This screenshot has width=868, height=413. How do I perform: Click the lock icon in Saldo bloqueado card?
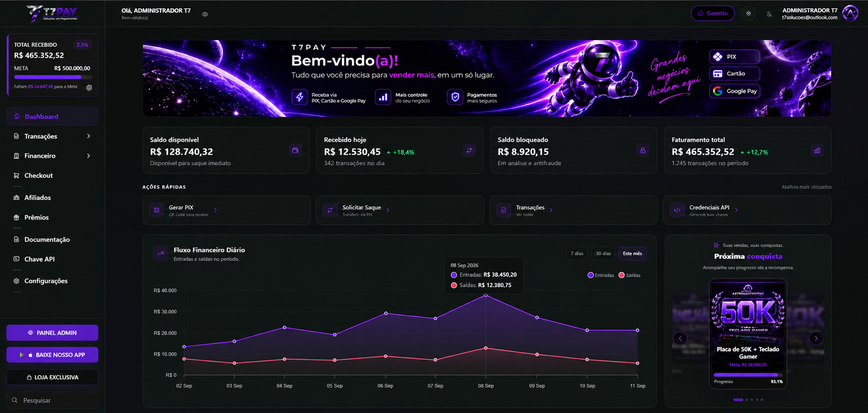(x=643, y=150)
